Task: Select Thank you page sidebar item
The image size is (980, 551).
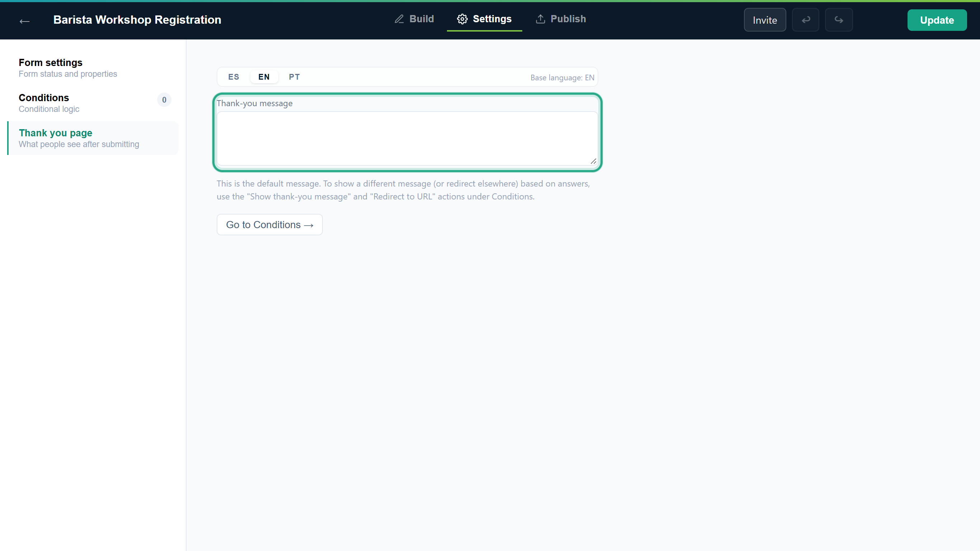Action: tap(93, 138)
